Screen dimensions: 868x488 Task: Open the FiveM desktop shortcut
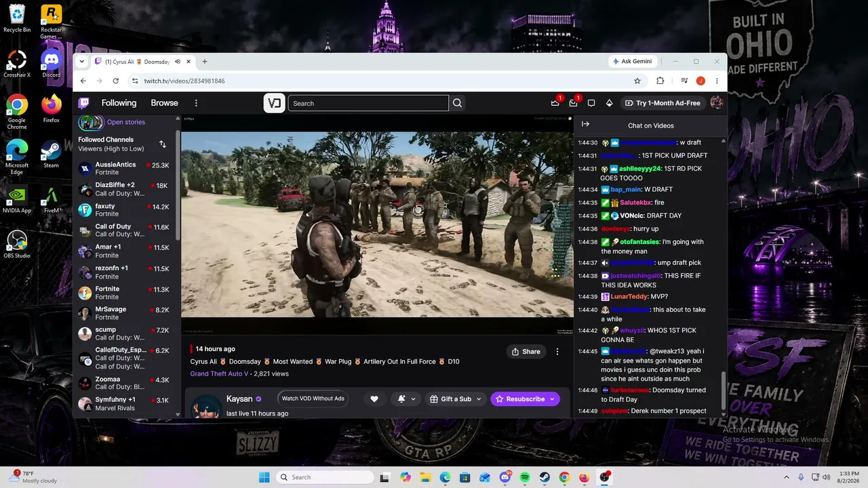pyautogui.click(x=52, y=201)
